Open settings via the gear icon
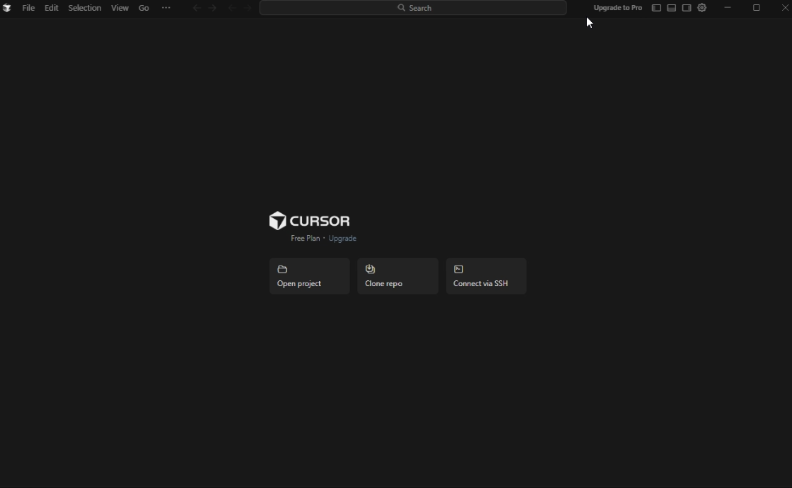 pyautogui.click(x=702, y=8)
